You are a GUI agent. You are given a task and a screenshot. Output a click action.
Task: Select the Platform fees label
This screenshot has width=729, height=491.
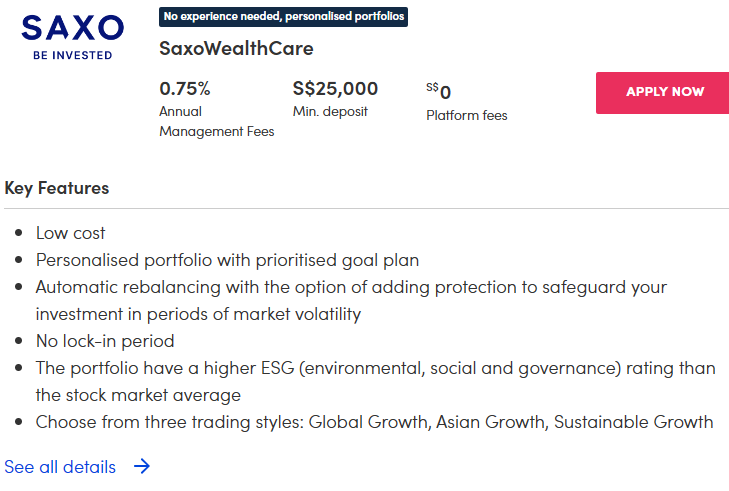point(467,115)
